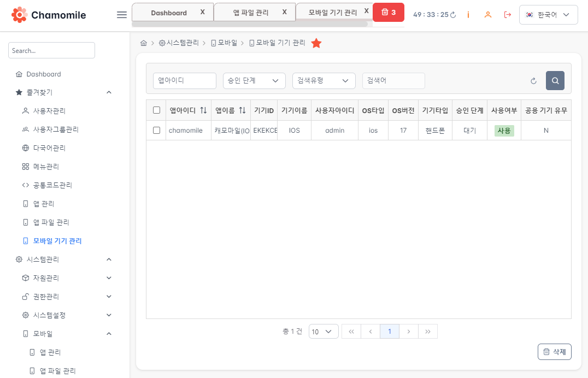Toggle the 사용 status badge

[x=503, y=131]
